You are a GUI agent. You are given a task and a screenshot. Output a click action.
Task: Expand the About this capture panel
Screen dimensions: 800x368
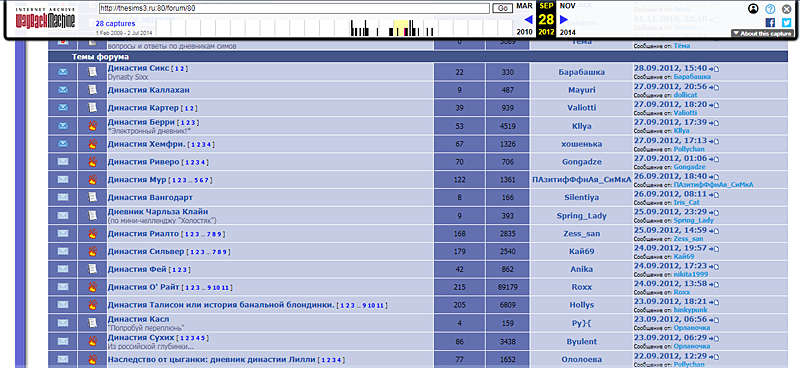pos(762,34)
